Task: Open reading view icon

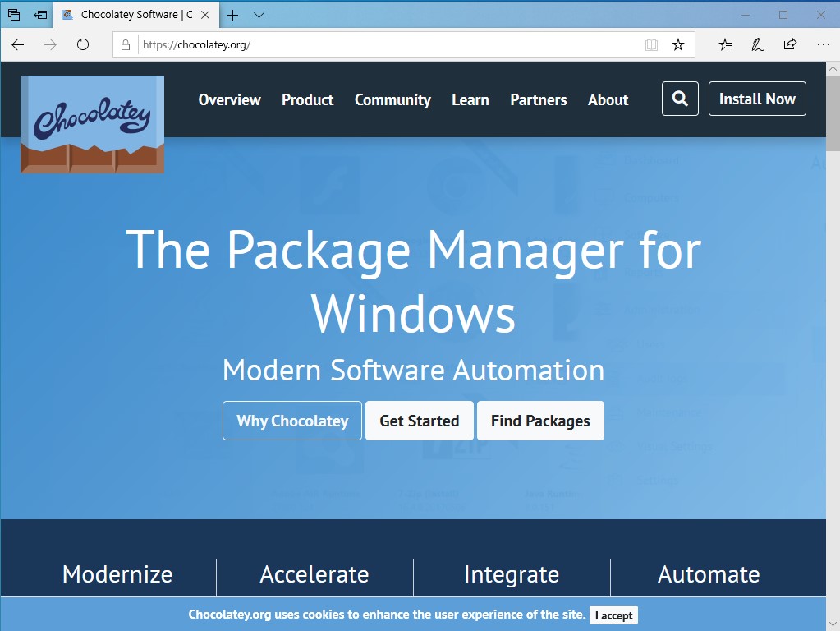Action: coord(651,45)
